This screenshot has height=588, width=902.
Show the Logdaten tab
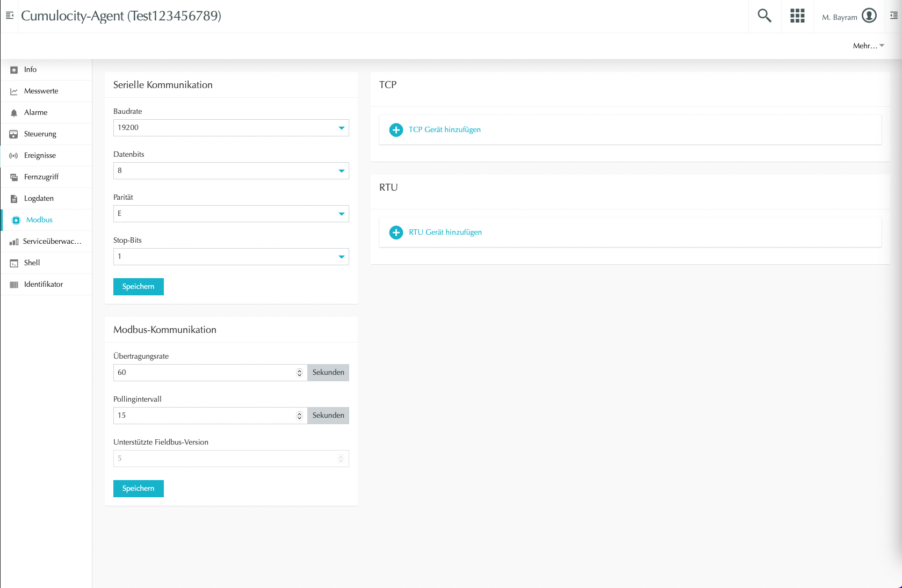pyautogui.click(x=46, y=199)
